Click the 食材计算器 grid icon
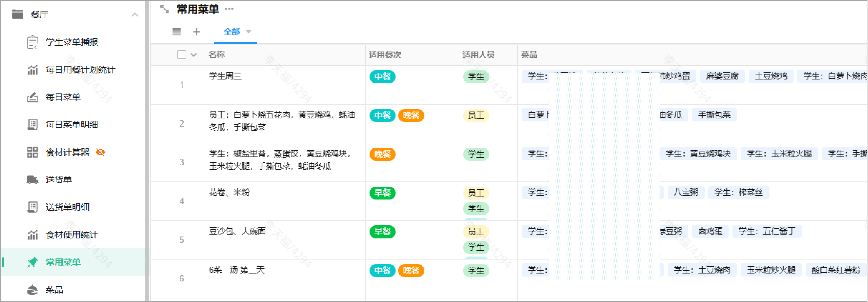The height and width of the screenshot is (302, 868). pyautogui.click(x=32, y=152)
